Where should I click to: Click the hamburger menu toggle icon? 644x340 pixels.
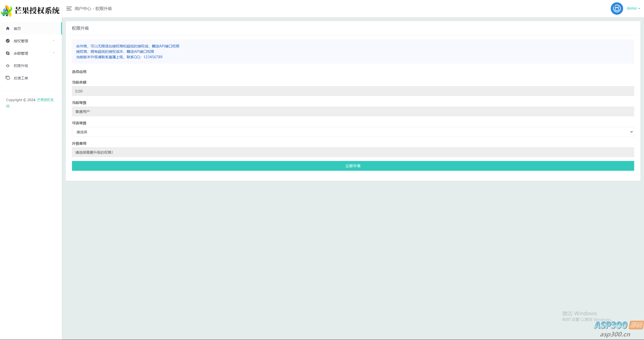tap(69, 9)
